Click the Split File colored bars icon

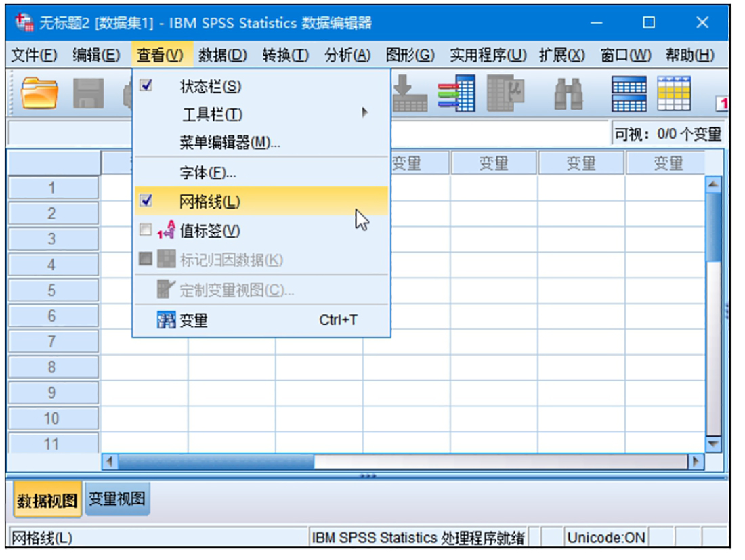click(x=456, y=93)
